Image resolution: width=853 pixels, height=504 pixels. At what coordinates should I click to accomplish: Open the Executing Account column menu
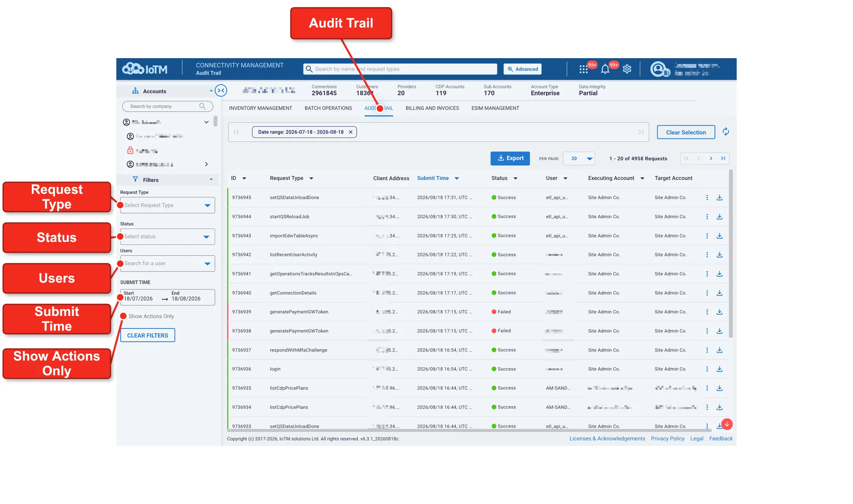click(642, 178)
